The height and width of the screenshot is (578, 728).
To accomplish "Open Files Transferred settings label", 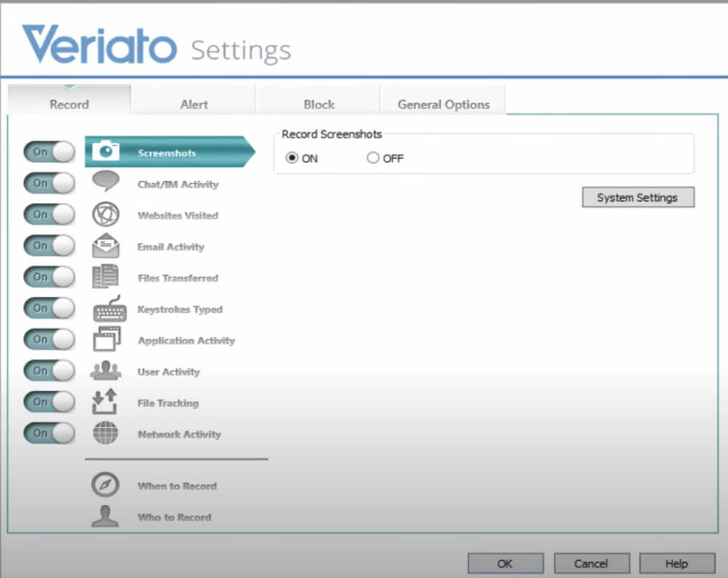I will coord(178,278).
